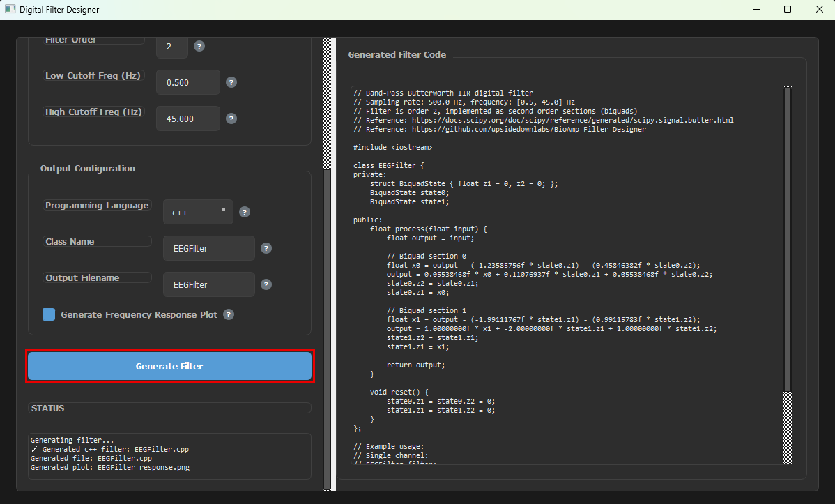Open help icon for Programming Language
The width and height of the screenshot is (835, 504).
point(245,212)
